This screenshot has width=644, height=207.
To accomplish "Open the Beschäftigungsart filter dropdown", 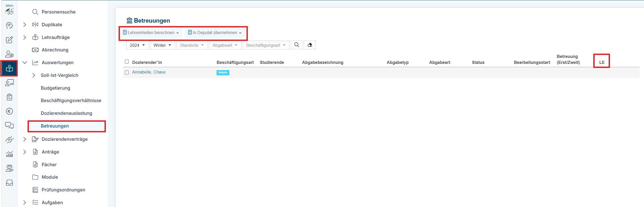I will click(265, 45).
